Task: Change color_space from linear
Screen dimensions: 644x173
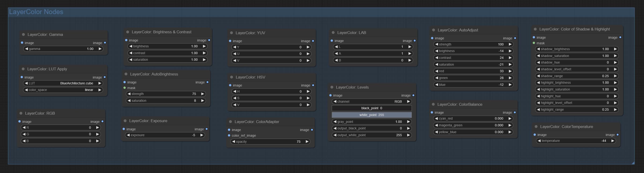Action: coord(63,90)
